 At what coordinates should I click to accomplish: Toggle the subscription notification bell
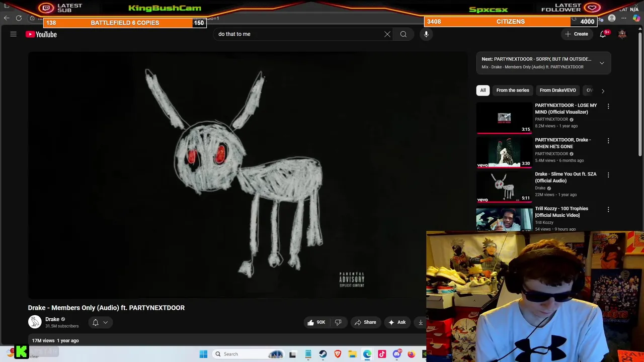coord(96,322)
